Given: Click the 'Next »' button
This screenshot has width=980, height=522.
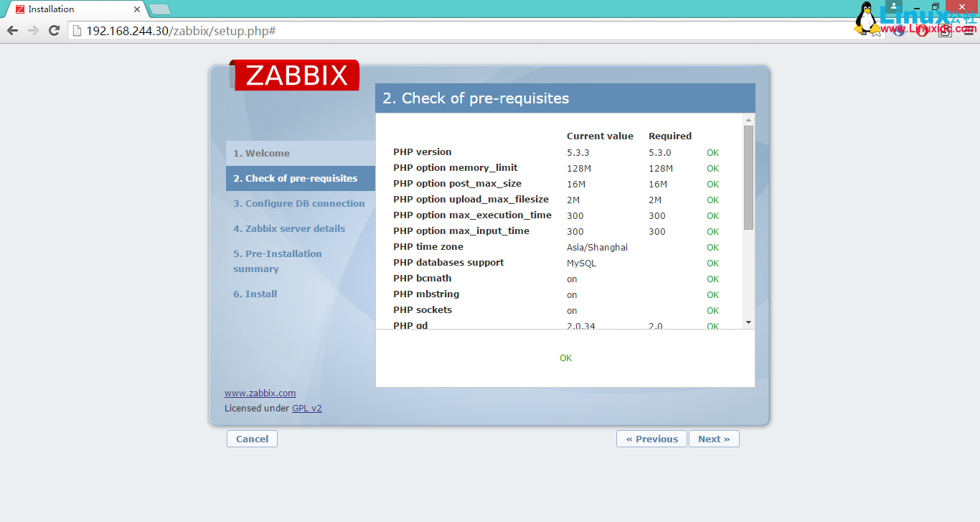Looking at the screenshot, I should click(713, 439).
